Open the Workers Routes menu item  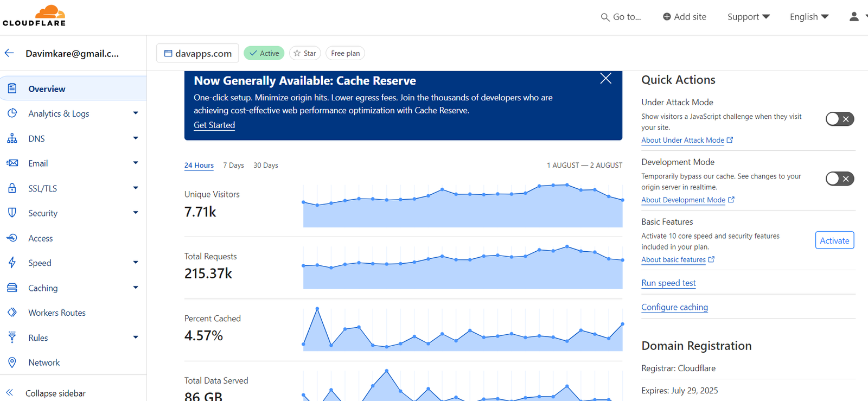73,313
